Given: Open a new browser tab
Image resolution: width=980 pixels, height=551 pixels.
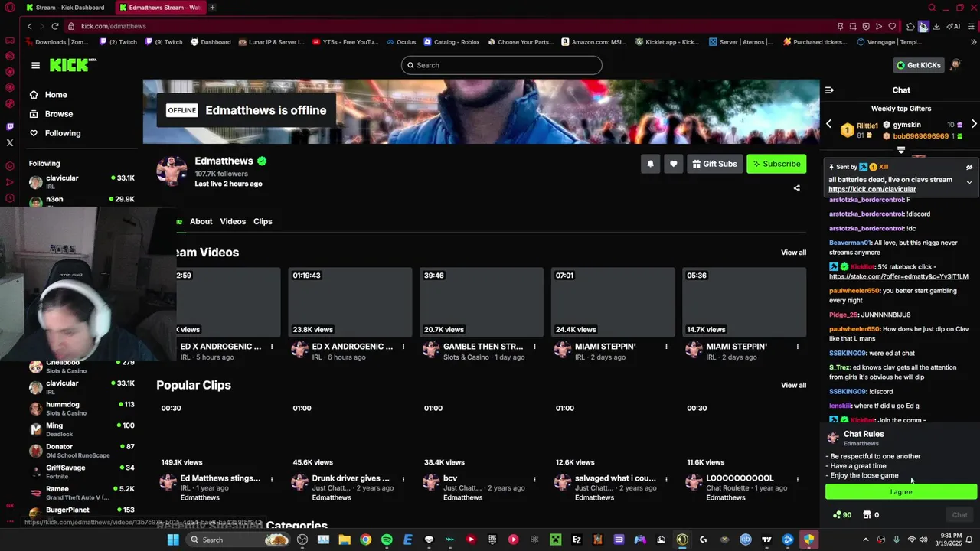Looking at the screenshot, I should [212, 8].
